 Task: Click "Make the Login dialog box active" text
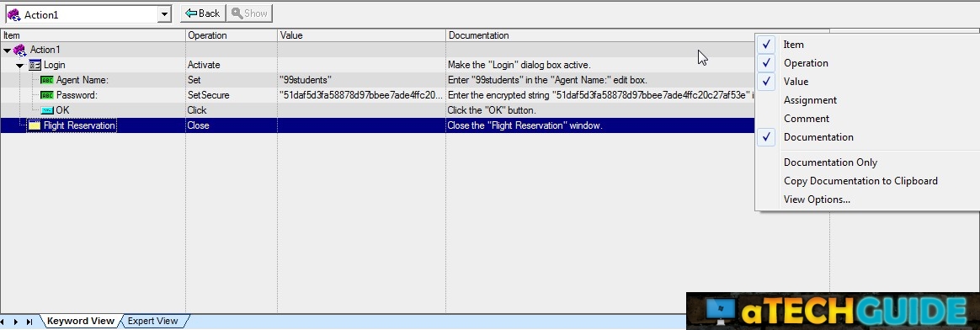tap(519, 65)
